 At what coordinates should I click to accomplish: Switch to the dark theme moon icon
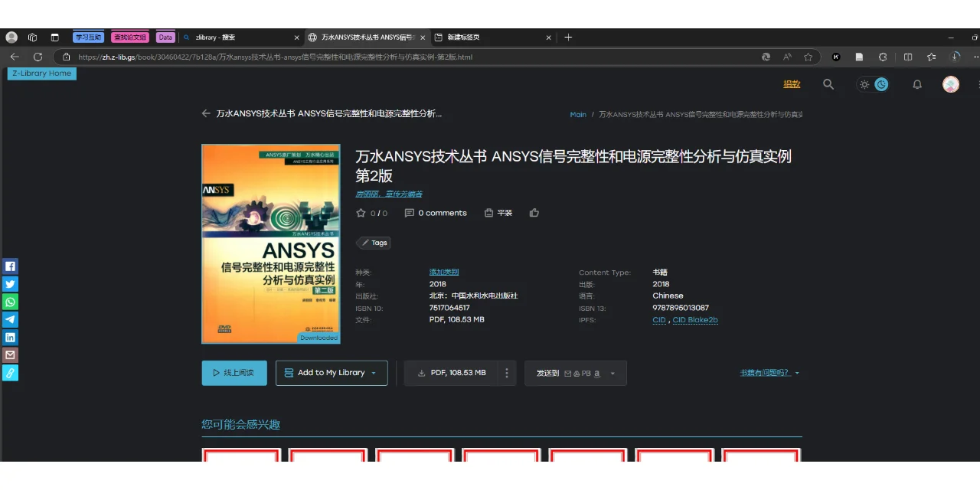point(881,84)
